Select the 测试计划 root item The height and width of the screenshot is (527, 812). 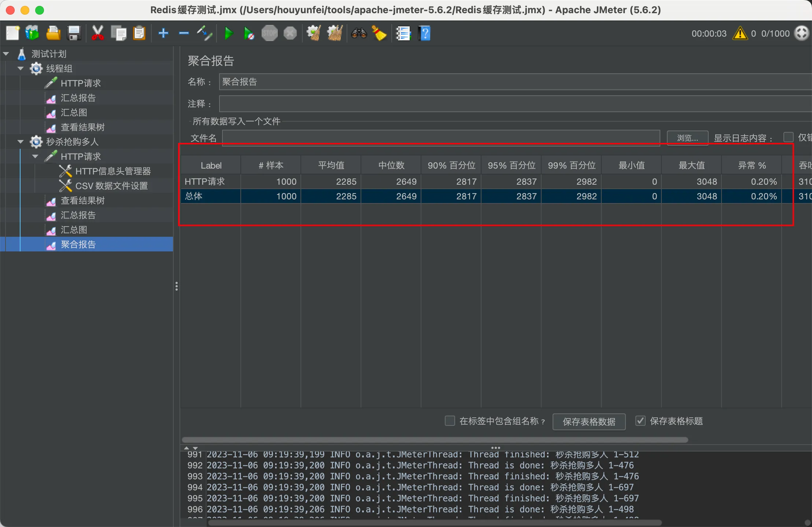pyautogui.click(x=49, y=54)
